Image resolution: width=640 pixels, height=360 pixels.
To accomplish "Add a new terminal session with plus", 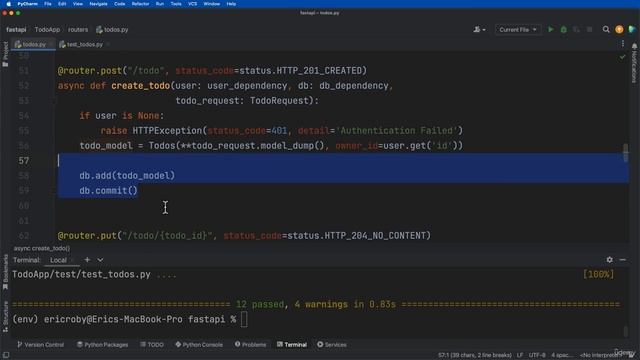I will (x=87, y=260).
